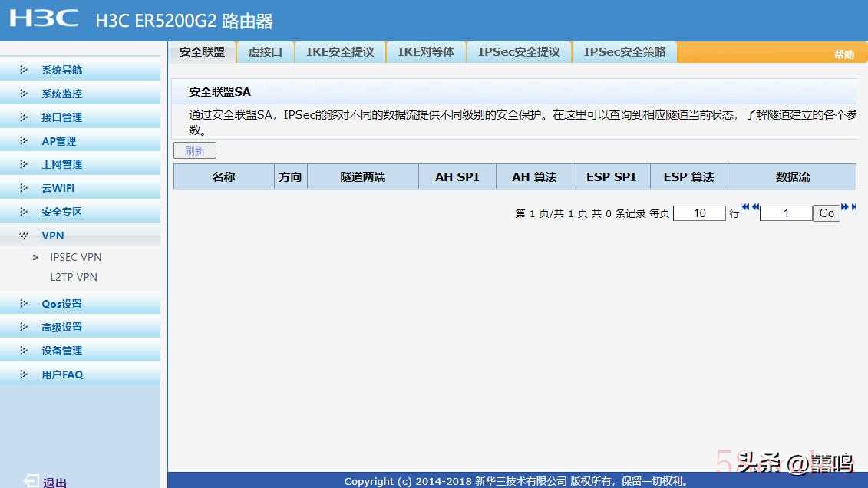Open 云WiFi in sidebar
Screen dimensions: 868x488
[x=58, y=189]
